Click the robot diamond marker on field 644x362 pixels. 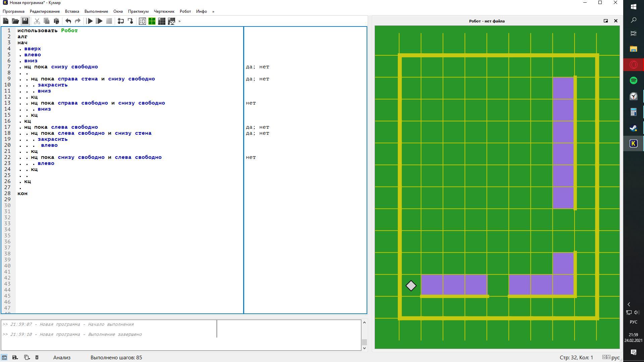pyautogui.click(x=411, y=286)
